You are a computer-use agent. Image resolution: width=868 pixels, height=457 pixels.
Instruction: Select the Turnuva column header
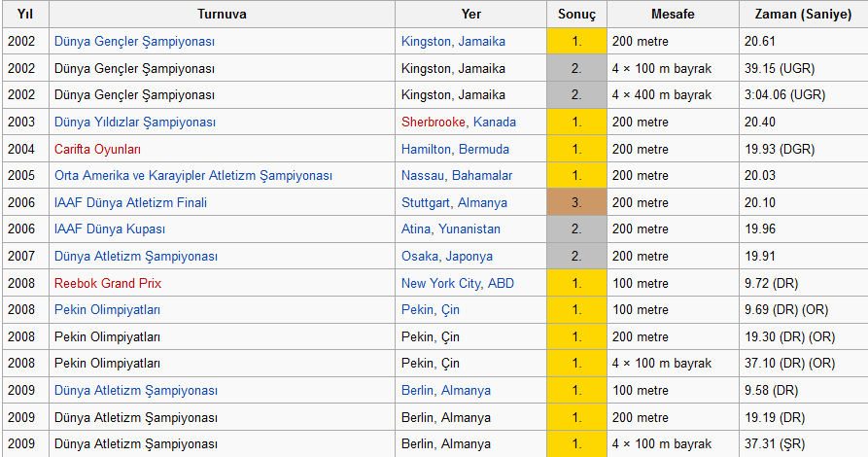(x=222, y=15)
